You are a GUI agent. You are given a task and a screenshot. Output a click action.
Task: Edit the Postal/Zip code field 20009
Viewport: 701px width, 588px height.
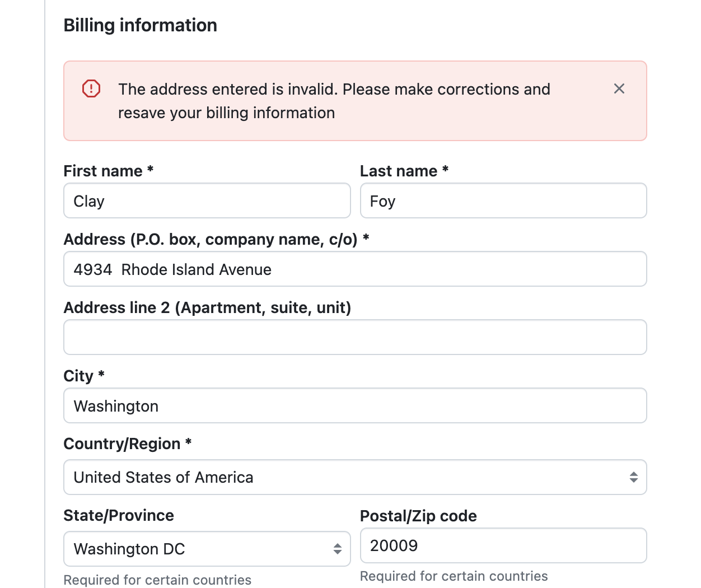coord(503,545)
